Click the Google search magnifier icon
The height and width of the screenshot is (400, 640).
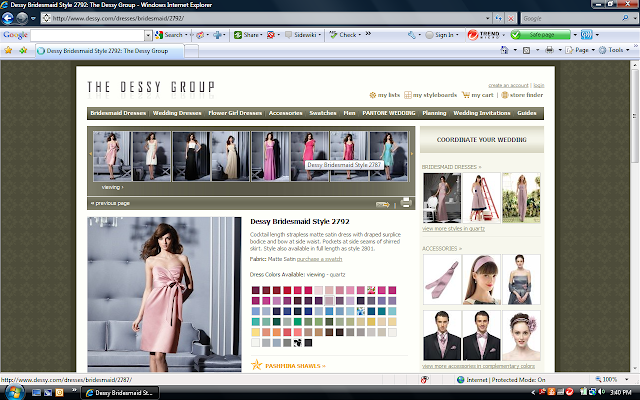coord(625,18)
